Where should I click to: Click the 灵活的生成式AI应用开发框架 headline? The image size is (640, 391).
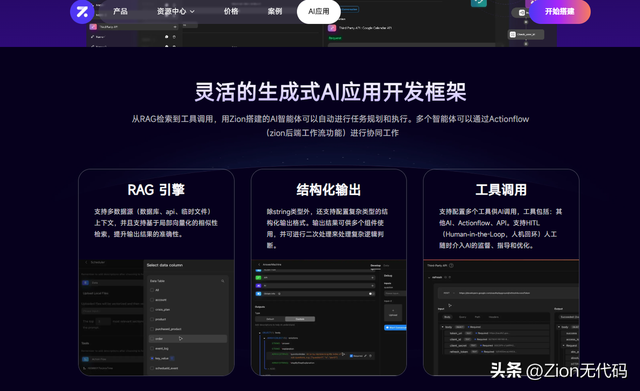click(330, 91)
